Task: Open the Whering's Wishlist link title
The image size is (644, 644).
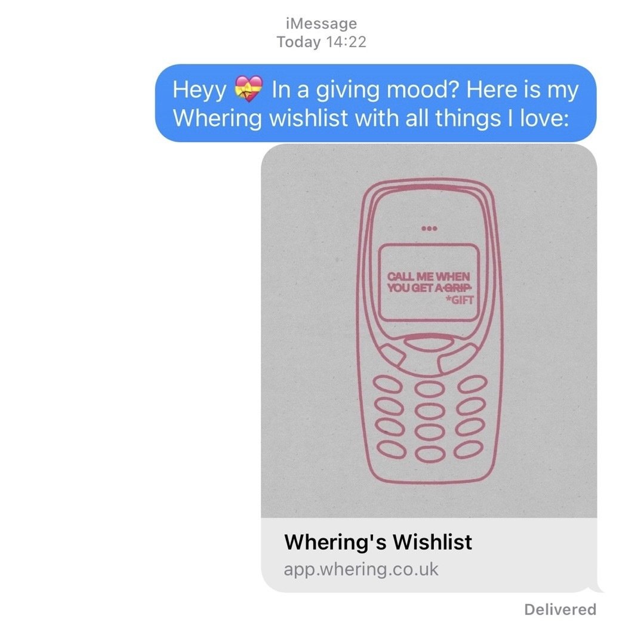Action: tap(378, 542)
